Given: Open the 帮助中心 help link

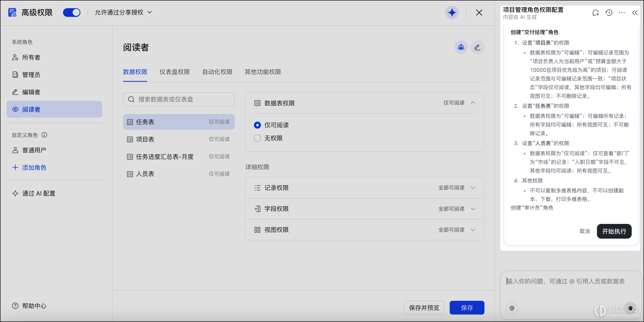Looking at the screenshot, I should 29,306.
